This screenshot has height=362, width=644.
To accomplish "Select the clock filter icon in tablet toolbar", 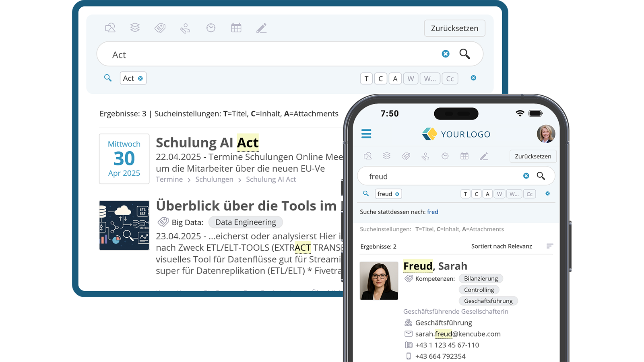I will point(211,28).
